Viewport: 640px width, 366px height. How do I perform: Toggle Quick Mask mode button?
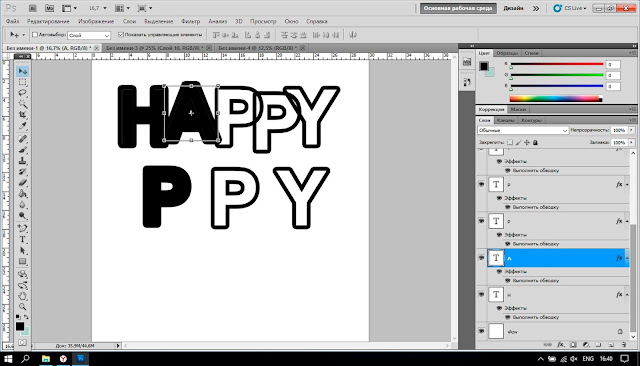click(22, 343)
